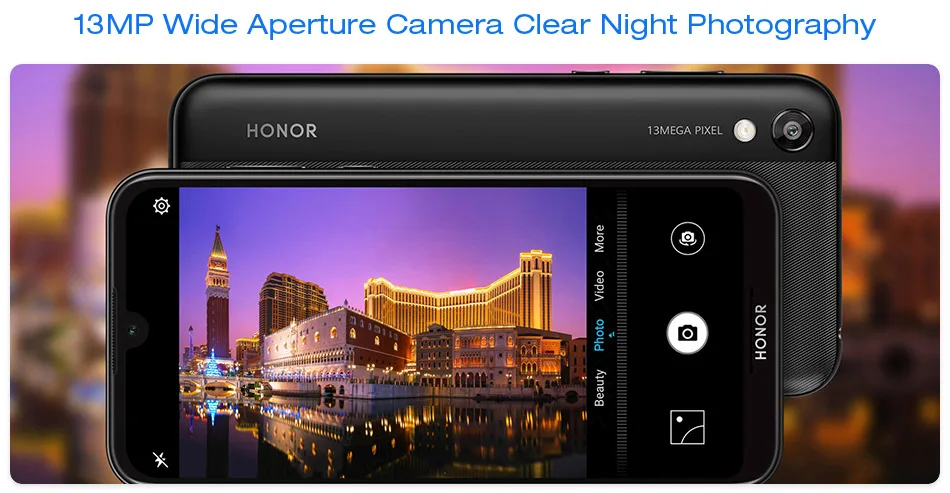Toggle the flash off icon
Screen dimensions: 950x493
tap(161, 459)
